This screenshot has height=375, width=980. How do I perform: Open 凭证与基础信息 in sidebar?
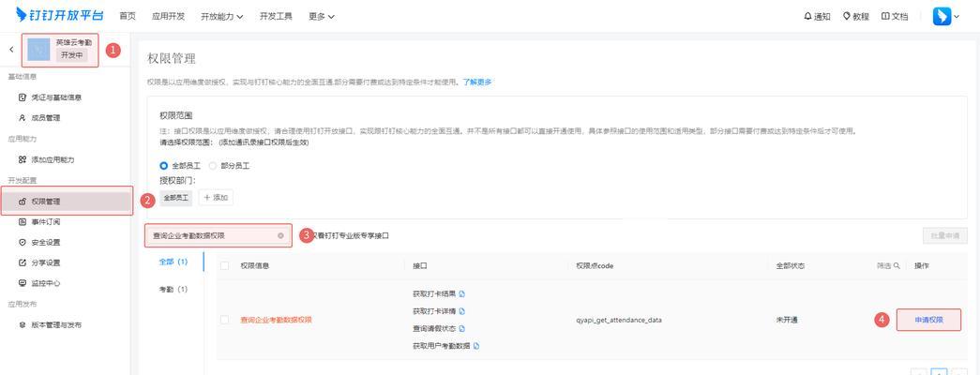tap(56, 97)
